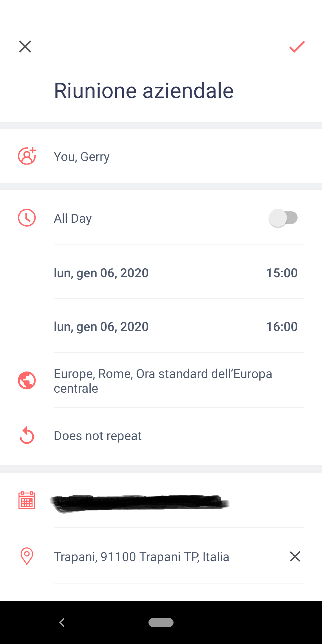
Task: Open time zone selector Europe, Rome
Action: click(x=163, y=381)
